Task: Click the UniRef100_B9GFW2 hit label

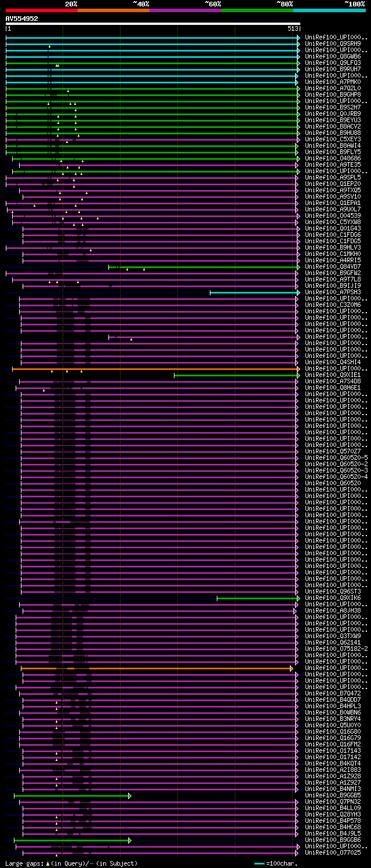Action: [333, 273]
